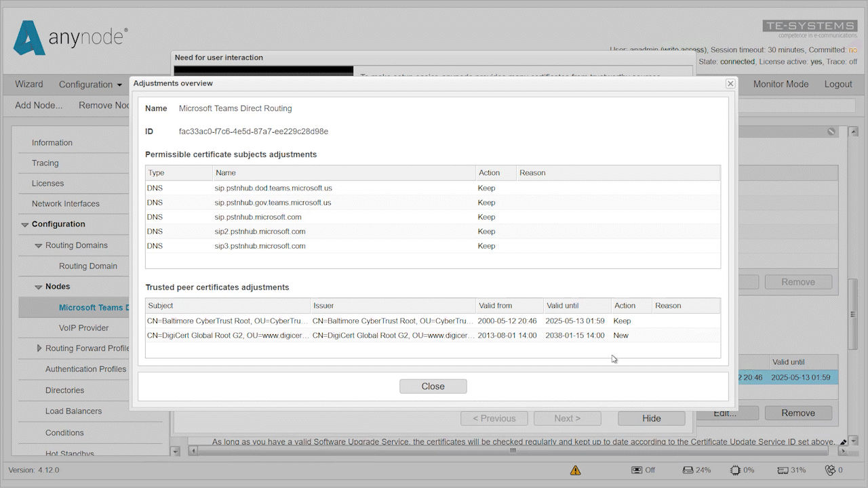Viewport: 868px width, 488px height.
Task: Select Licenses in the sidebar
Action: click(48, 183)
